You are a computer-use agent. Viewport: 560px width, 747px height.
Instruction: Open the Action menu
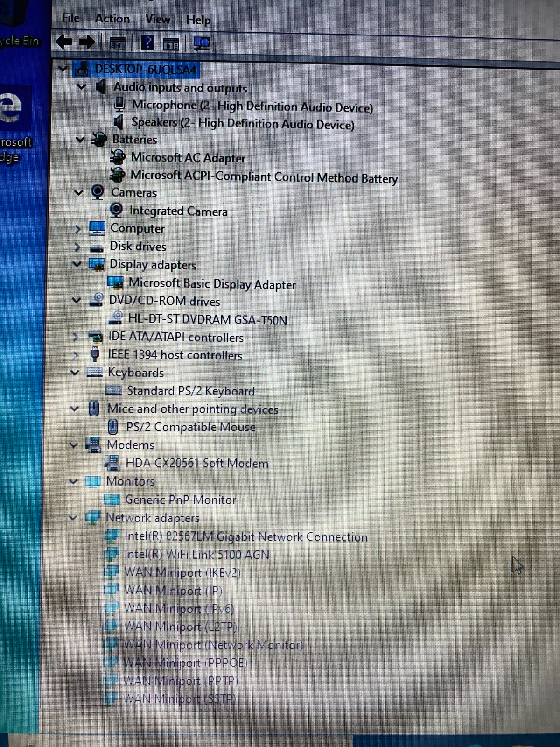112,19
